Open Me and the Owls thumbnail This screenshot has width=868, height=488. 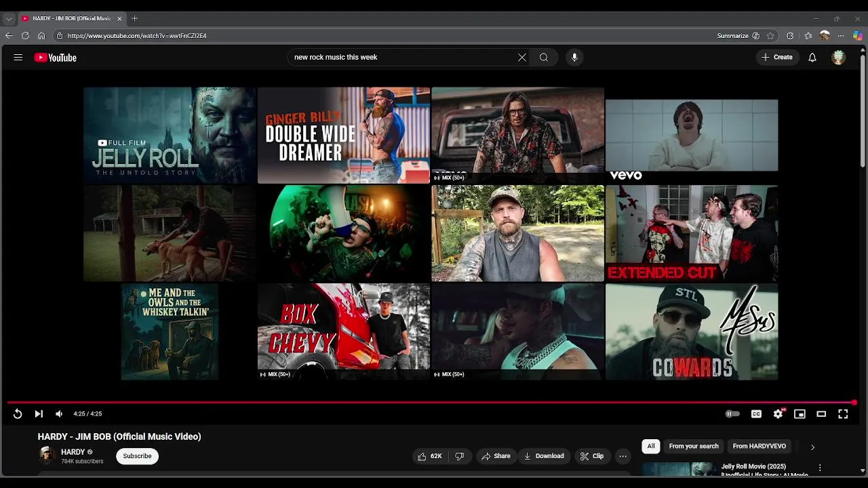pyautogui.click(x=170, y=331)
